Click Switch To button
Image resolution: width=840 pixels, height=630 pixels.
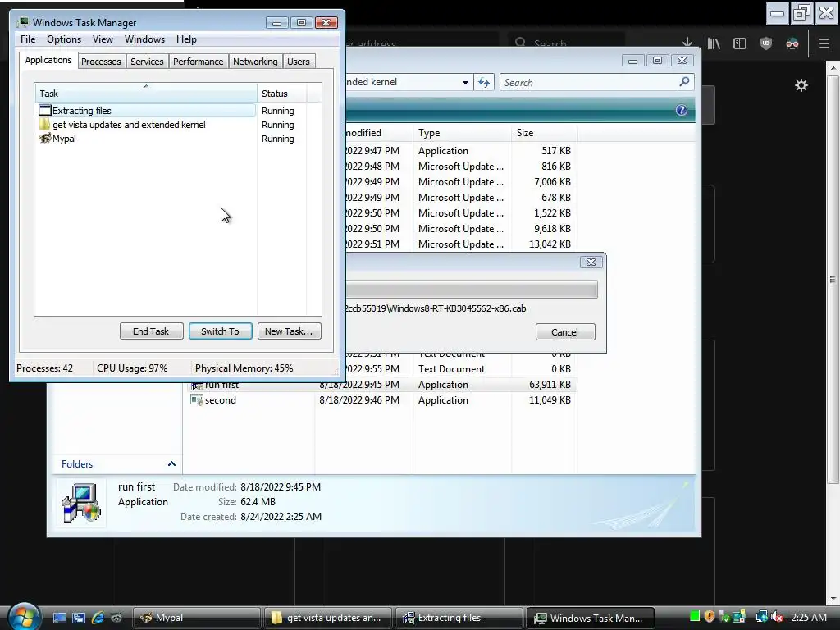pos(220,331)
